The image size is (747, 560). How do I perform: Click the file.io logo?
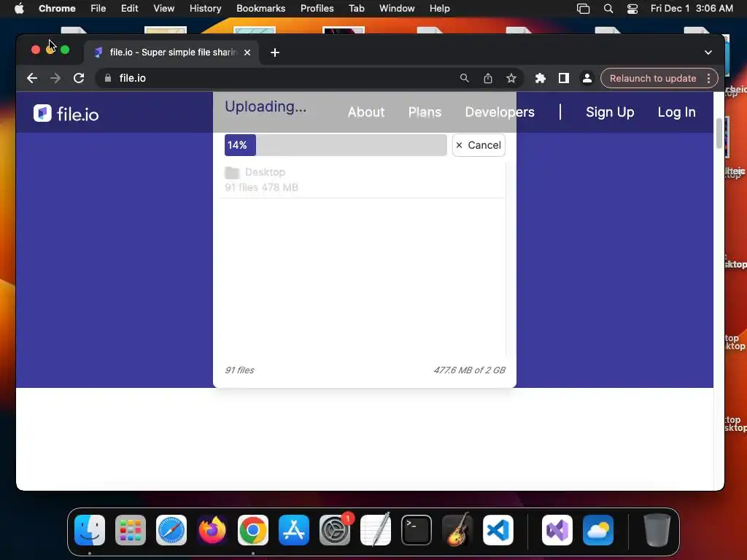66,113
